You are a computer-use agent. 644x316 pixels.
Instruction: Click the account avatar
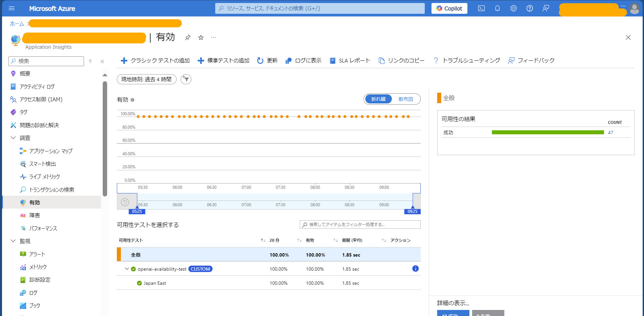[634, 9]
